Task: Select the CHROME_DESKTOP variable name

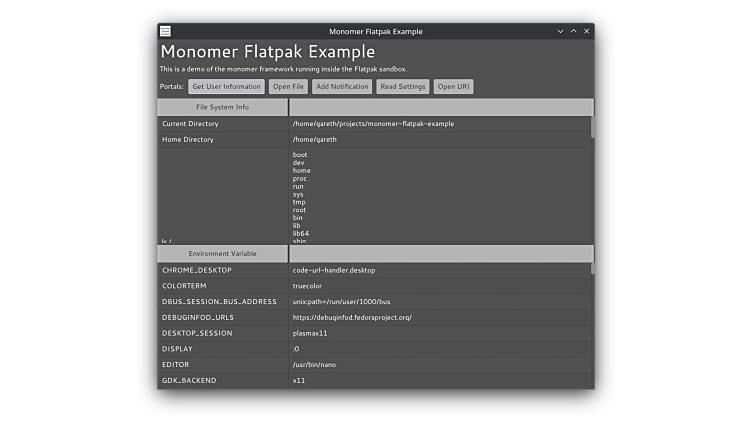Action: point(197,270)
